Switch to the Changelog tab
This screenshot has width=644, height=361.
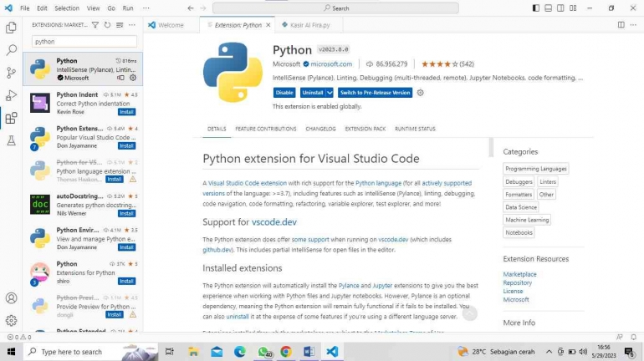tap(320, 129)
